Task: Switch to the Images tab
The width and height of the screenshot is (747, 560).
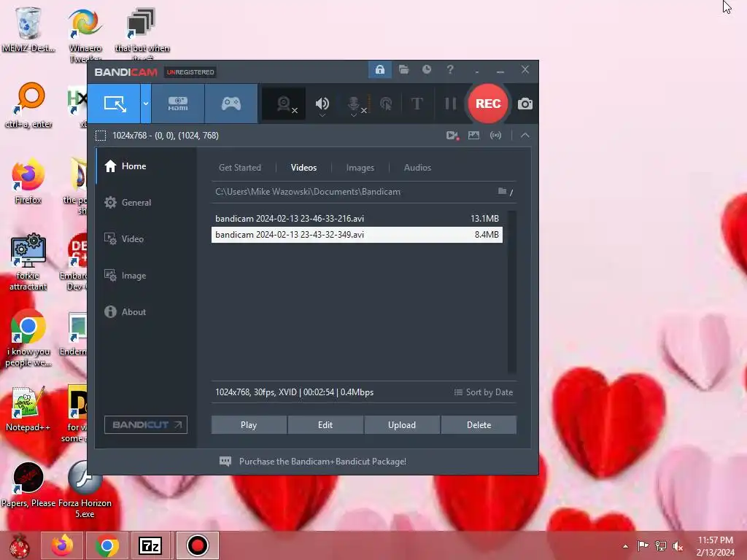Action: pyautogui.click(x=360, y=168)
